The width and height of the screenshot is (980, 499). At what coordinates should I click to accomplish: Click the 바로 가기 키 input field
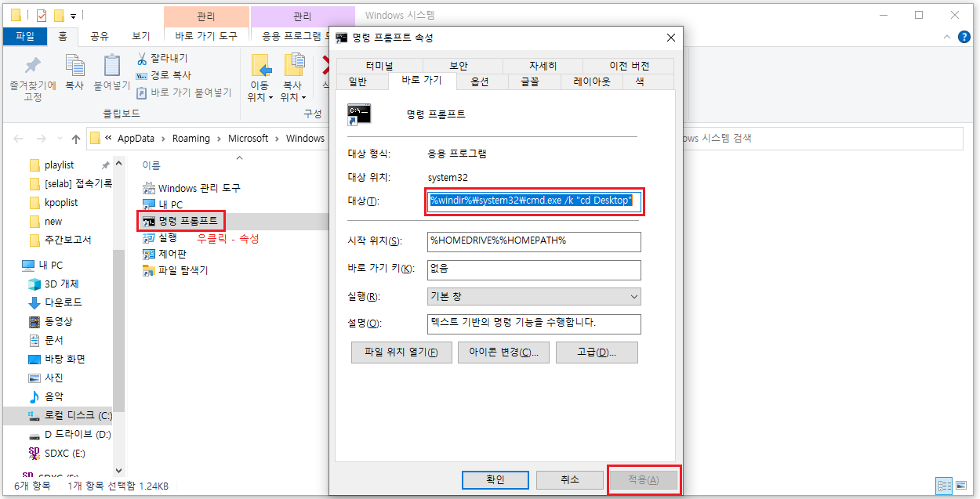click(x=534, y=269)
